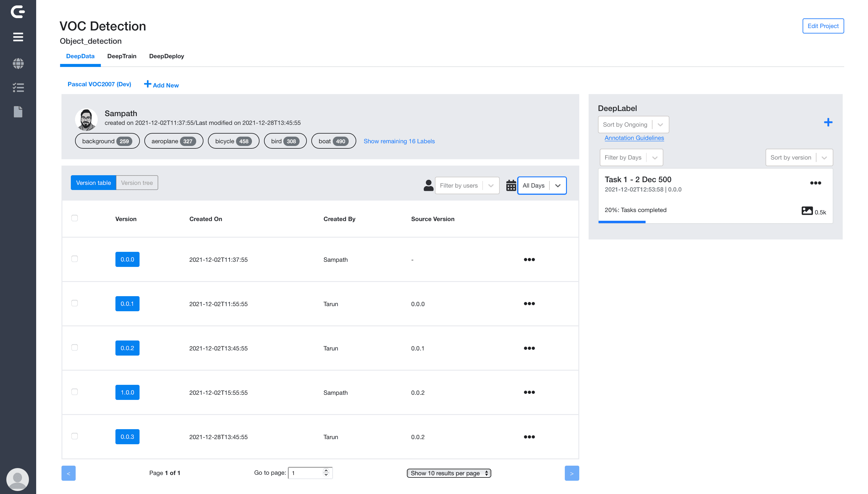Image resolution: width=868 pixels, height=494 pixels.
Task: Click the document icon in sidebar
Action: coord(18,112)
